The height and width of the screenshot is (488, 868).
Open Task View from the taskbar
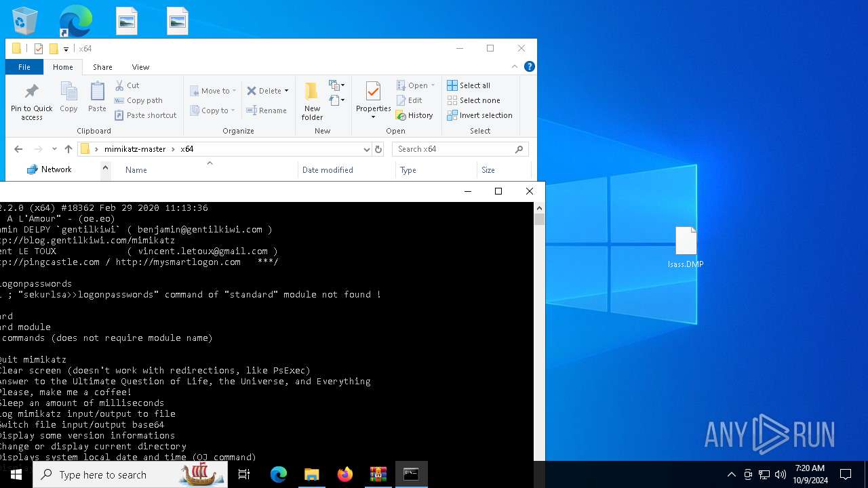coord(244,474)
